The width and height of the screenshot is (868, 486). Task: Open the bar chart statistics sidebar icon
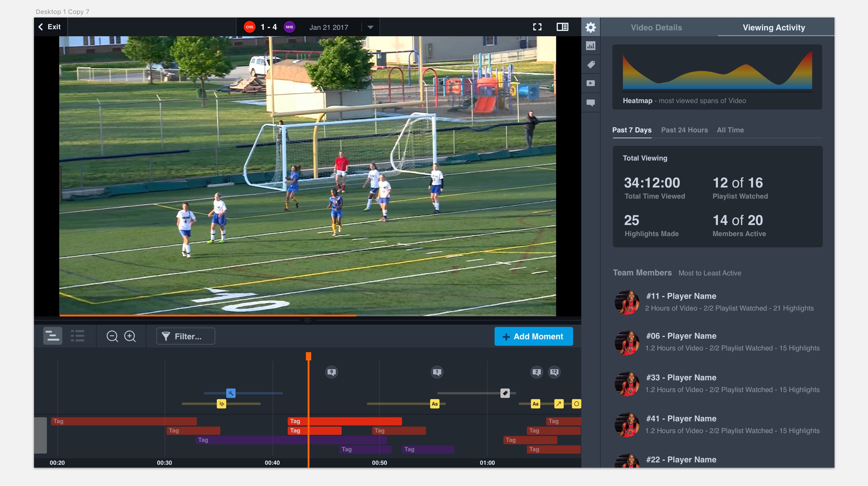coord(590,45)
